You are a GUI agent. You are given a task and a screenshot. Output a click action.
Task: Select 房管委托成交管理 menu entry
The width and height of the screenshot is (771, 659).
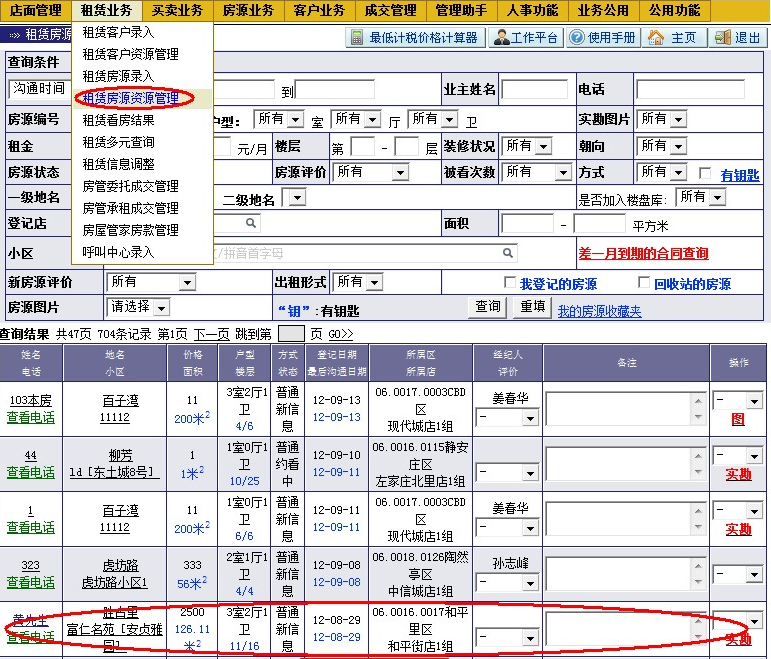pos(130,186)
